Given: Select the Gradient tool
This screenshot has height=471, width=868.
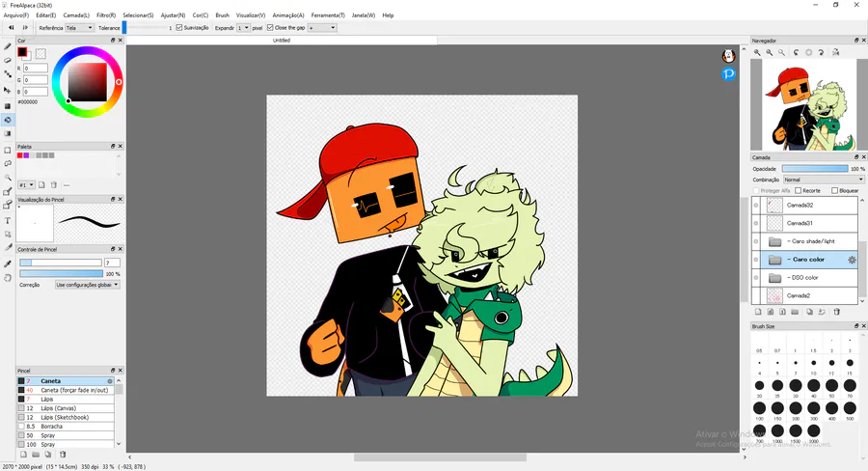Looking at the screenshot, I should [8, 133].
